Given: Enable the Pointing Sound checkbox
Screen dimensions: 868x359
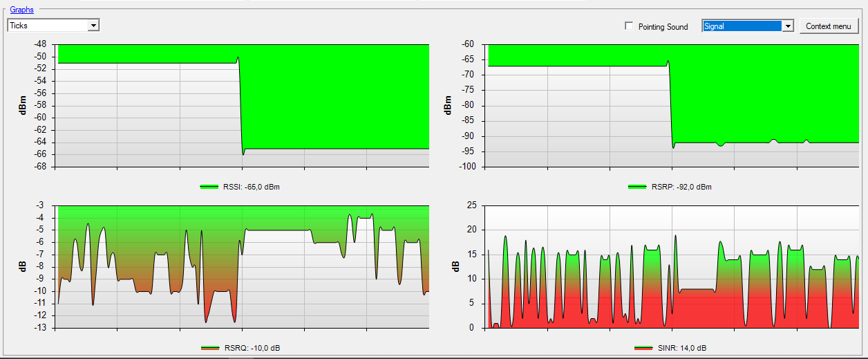Looking at the screenshot, I should click(x=629, y=26).
